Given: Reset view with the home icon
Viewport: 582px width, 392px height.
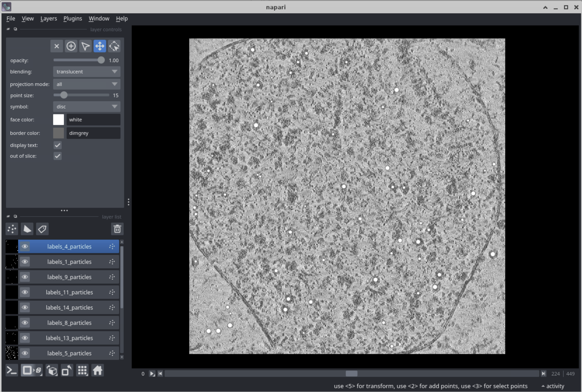Looking at the screenshot, I should 98,370.
